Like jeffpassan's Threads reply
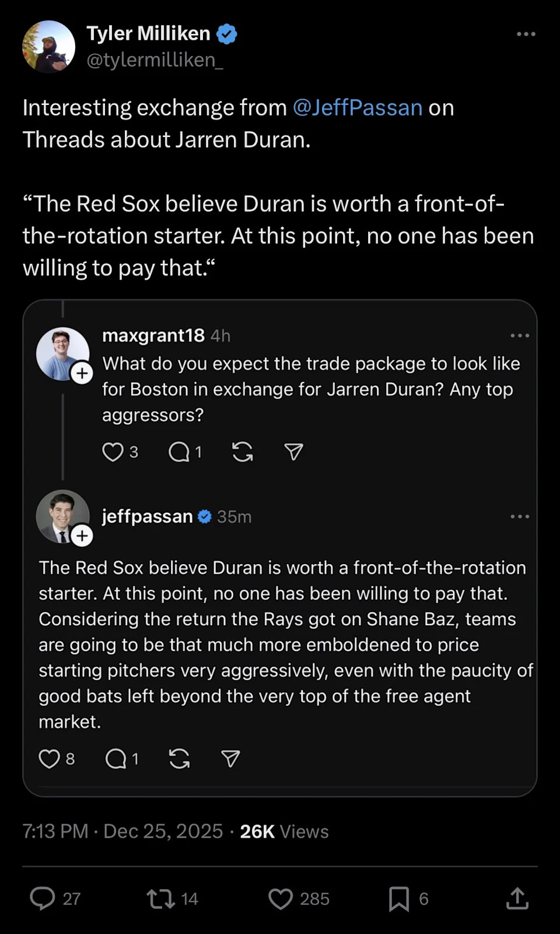 pyautogui.click(x=49, y=758)
